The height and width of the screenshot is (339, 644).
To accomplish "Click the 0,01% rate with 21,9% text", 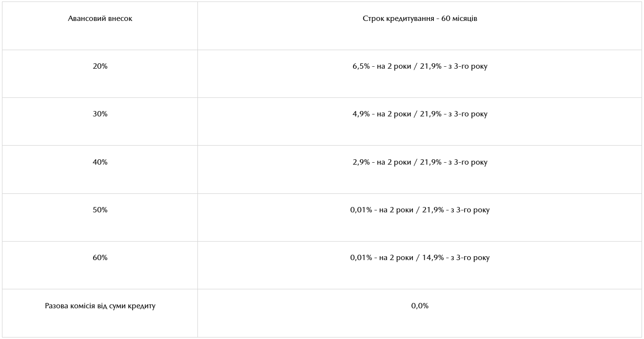I will click(420, 210).
